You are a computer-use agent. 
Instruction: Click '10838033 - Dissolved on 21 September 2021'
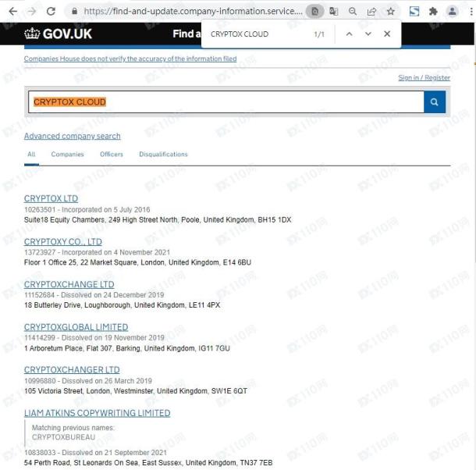(95, 453)
